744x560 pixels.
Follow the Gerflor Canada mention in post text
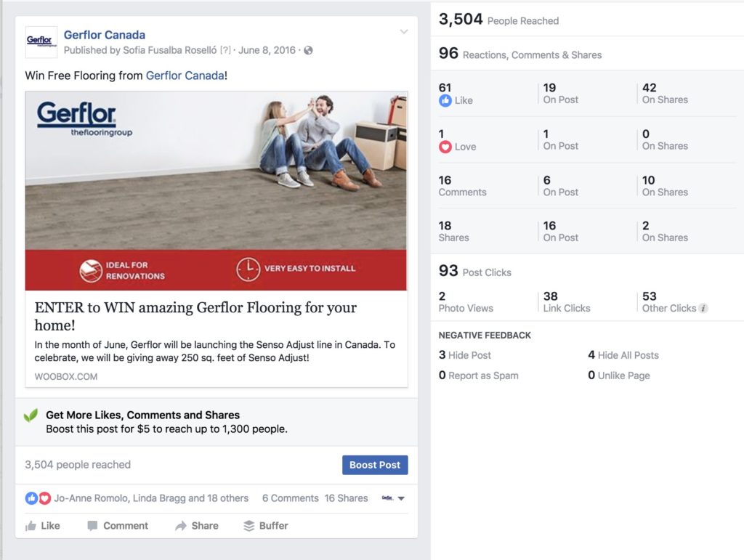(185, 76)
